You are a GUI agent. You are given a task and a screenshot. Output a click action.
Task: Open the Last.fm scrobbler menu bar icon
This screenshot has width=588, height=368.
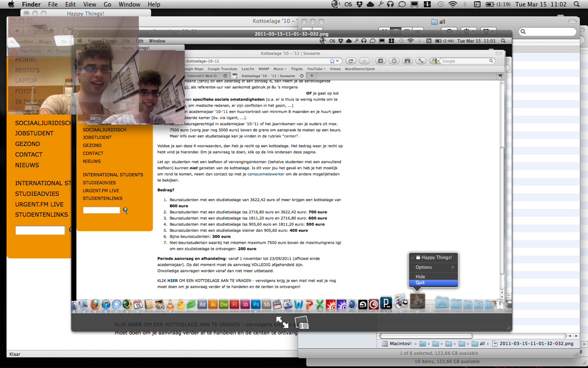(x=348, y=4)
